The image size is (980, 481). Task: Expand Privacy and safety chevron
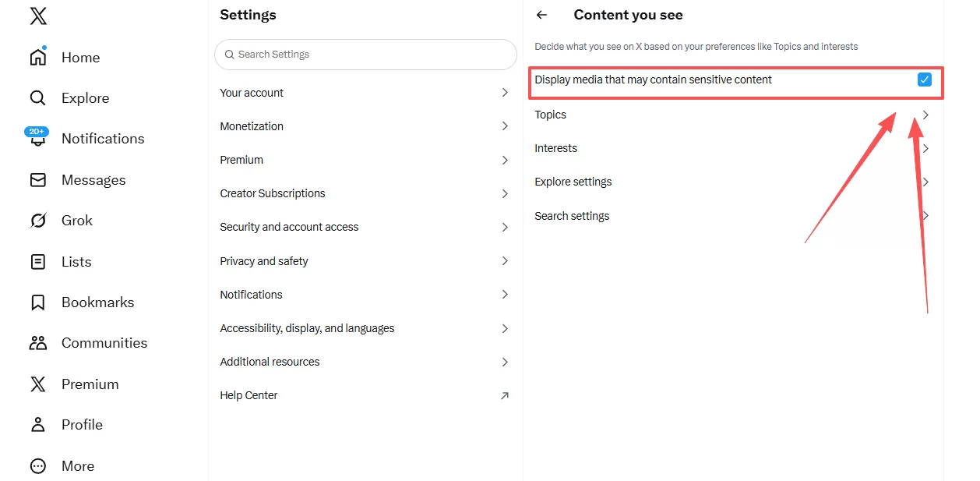[505, 261]
